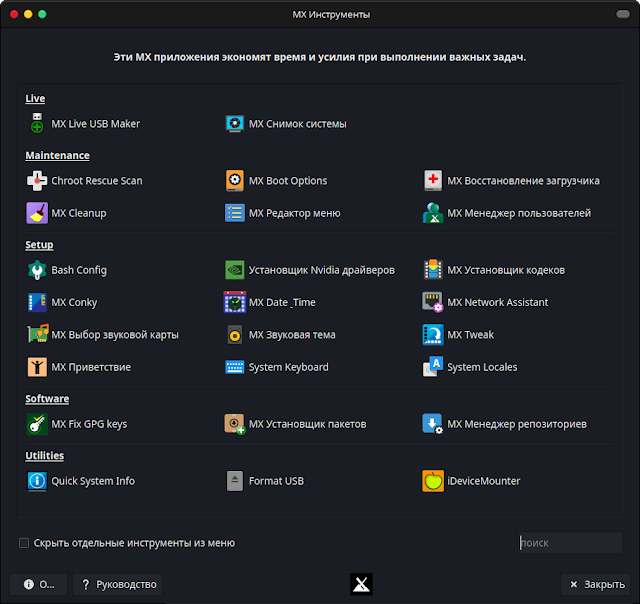
Task: Click the MX Tweak icon
Action: [x=433, y=335]
